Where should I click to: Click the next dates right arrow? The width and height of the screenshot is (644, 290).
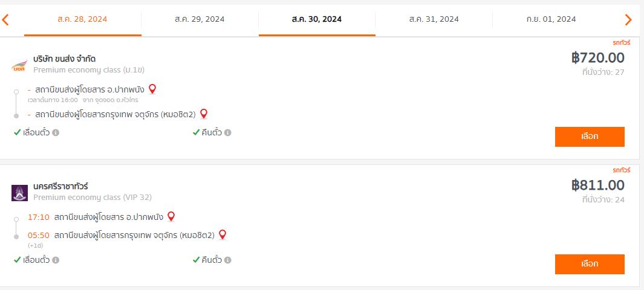pyautogui.click(x=628, y=19)
